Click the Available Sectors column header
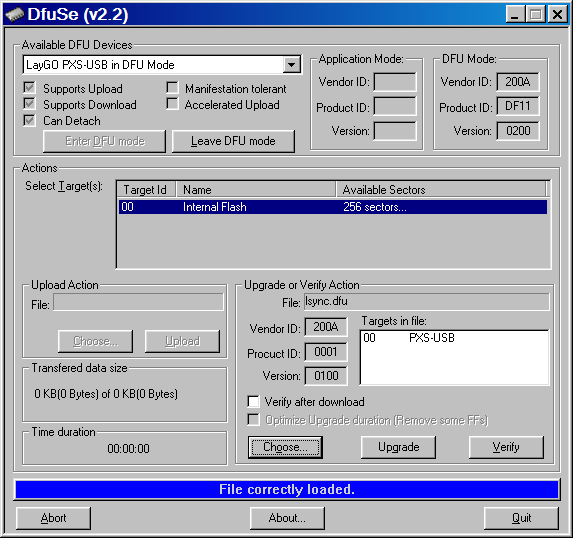Viewport: 573px width, 538px height. [441, 190]
